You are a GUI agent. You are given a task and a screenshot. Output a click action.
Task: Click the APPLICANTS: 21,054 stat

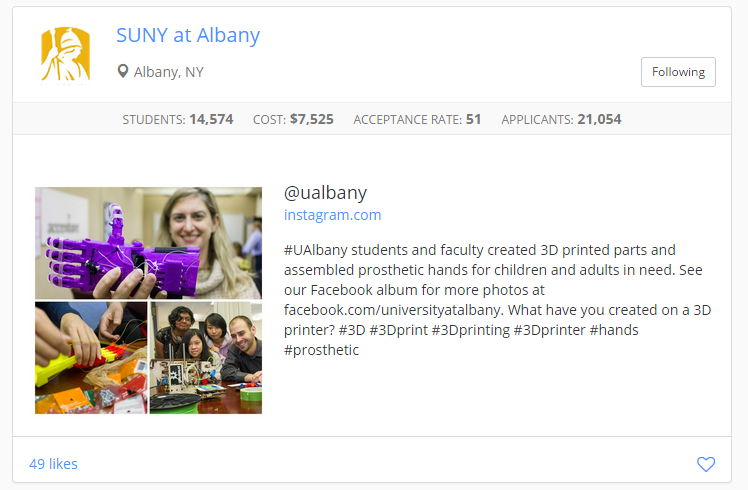(x=561, y=119)
